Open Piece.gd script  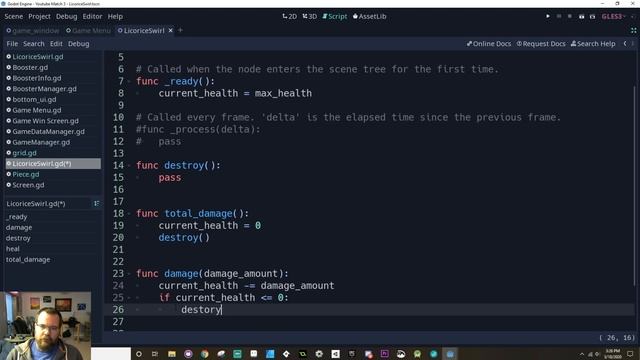(53, 174)
